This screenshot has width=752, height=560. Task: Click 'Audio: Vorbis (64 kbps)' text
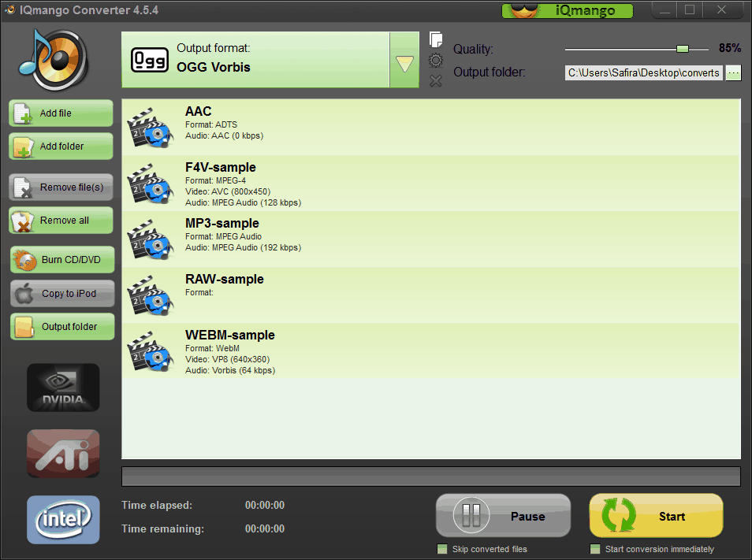[230, 371]
